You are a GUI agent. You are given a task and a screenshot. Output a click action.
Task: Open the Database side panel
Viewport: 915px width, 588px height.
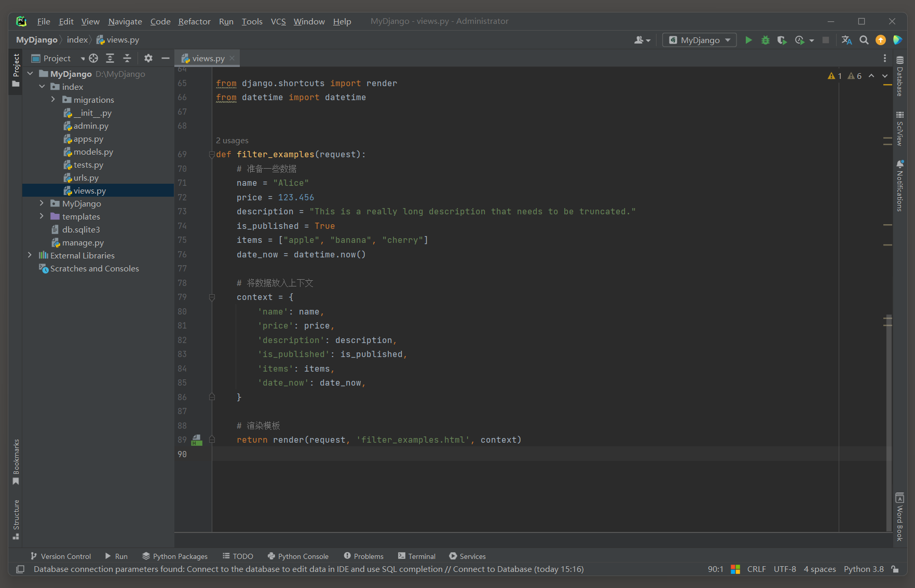click(x=900, y=76)
